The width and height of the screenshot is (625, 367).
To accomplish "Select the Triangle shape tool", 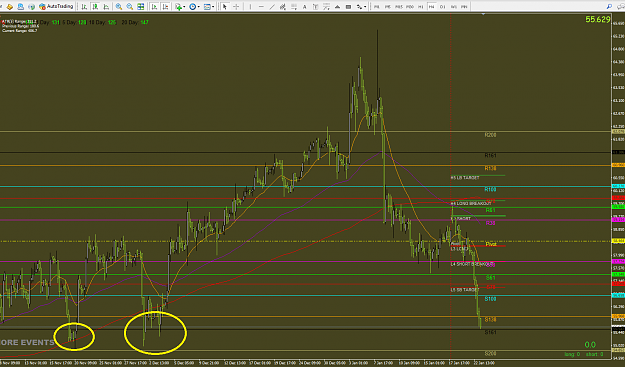I will 337,7.
